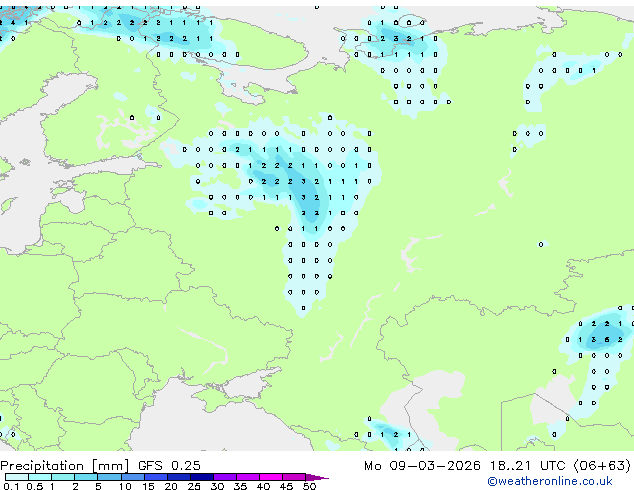Viewport: 634px width, 490px height.
Task: Pick the 15–20 mm legend swatch
Action: click(156, 477)
